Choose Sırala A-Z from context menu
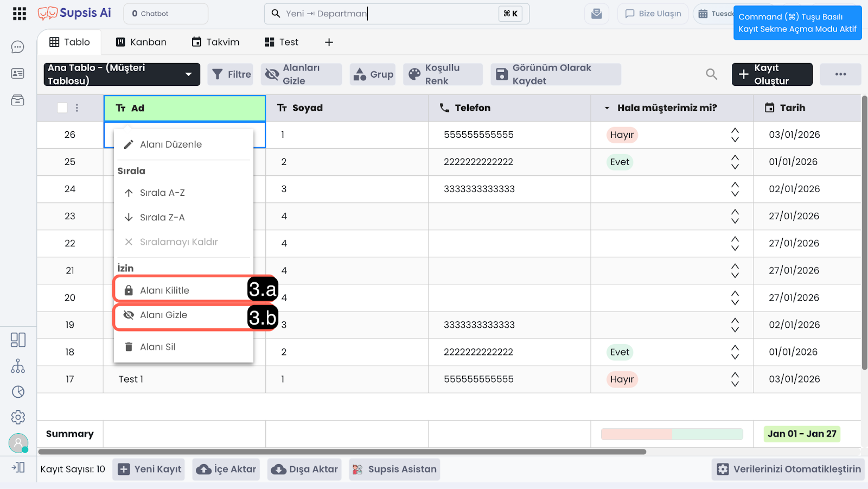 tap(162, 193)
